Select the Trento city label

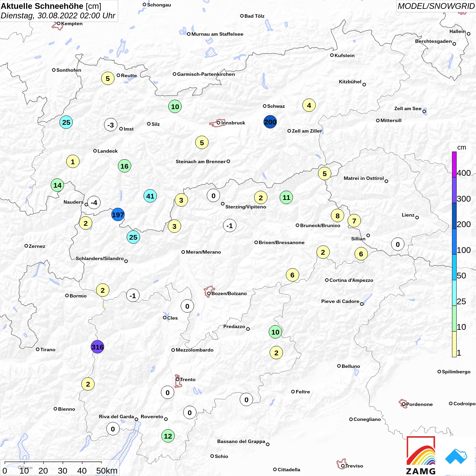click(188, 379)
